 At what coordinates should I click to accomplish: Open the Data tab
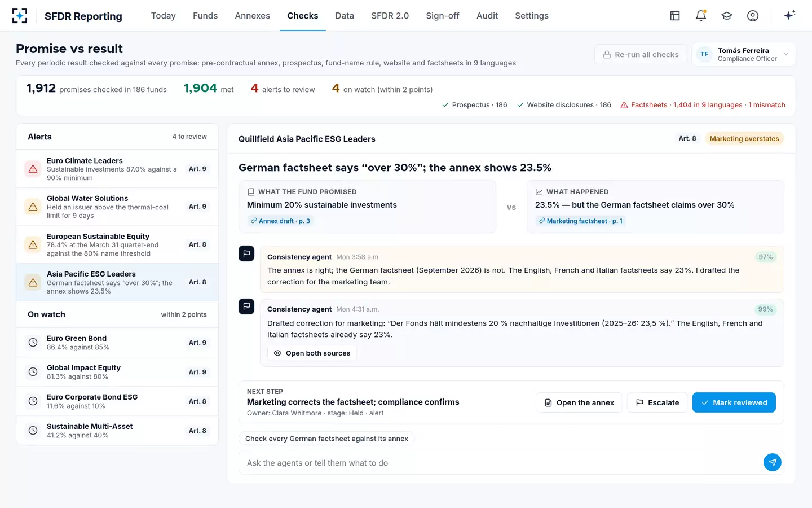click(x=345, y=16)
